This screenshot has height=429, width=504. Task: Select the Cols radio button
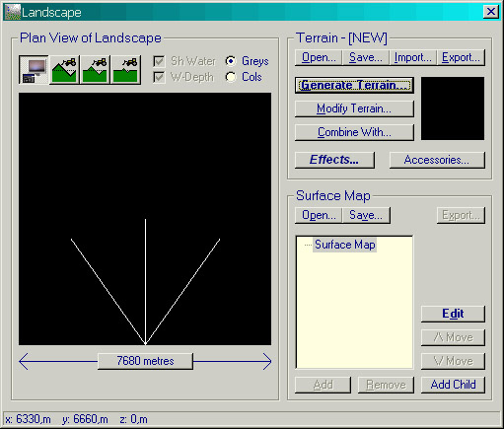231,77
